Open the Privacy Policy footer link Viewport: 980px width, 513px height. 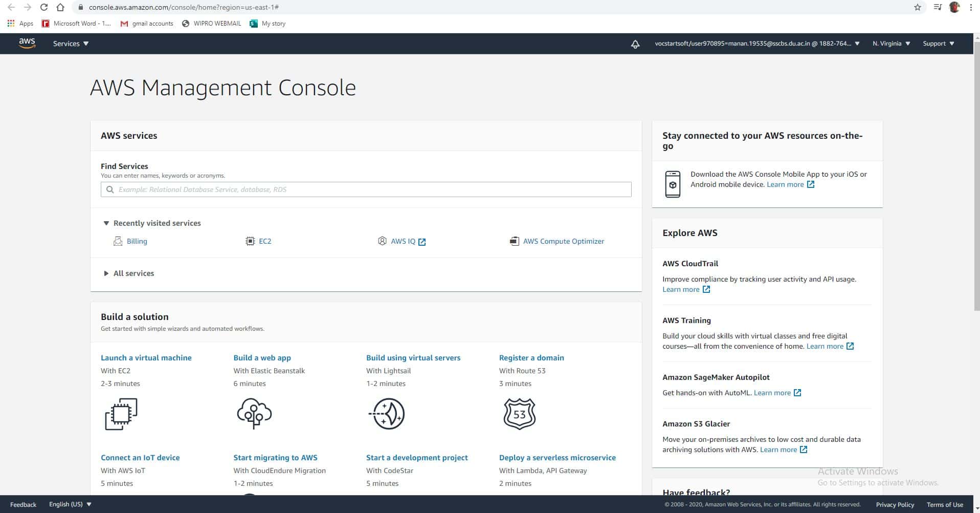click(895, 504)
